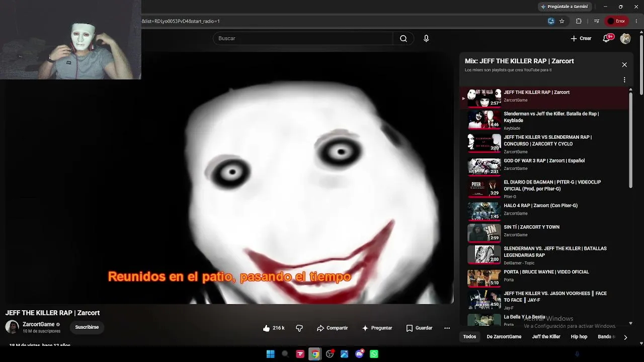Bookmark this page with the star icon

(562, 21)
